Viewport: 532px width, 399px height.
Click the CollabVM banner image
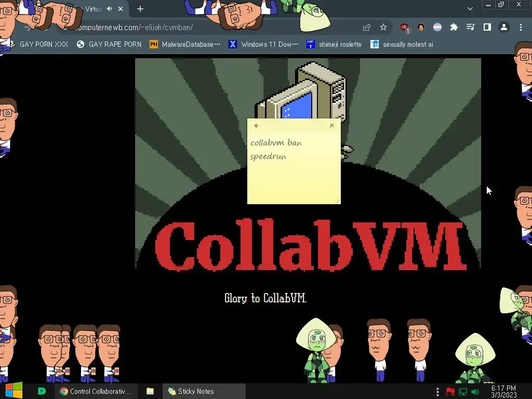click(x=308, y=163)
